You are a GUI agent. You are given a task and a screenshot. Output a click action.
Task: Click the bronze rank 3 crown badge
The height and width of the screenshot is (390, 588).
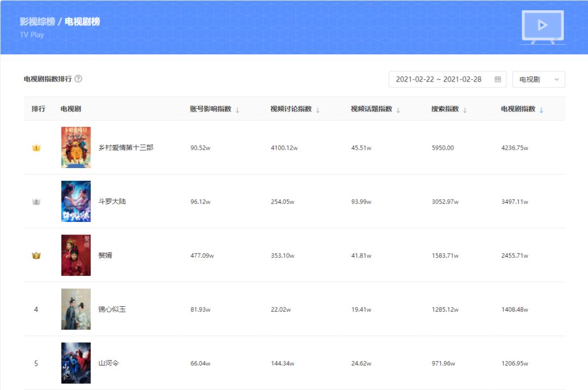[36, 256]
